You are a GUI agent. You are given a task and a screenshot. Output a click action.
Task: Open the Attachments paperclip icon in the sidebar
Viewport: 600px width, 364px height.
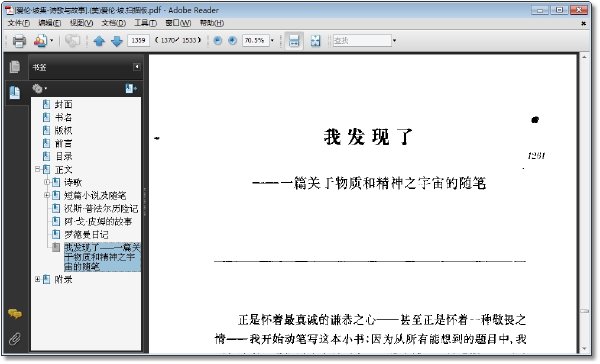tap(15, 338)
